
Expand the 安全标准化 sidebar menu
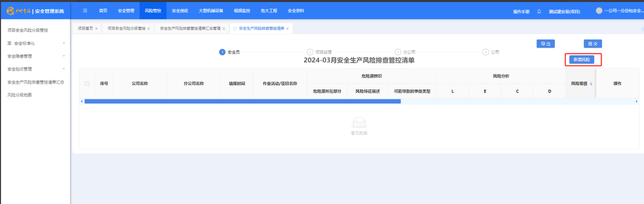63,43
